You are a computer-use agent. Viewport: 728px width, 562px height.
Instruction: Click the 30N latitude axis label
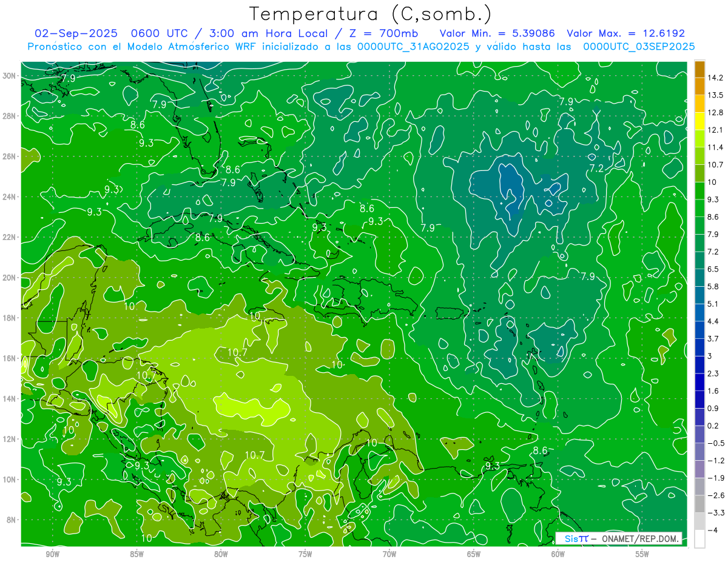tap(9, 76)
